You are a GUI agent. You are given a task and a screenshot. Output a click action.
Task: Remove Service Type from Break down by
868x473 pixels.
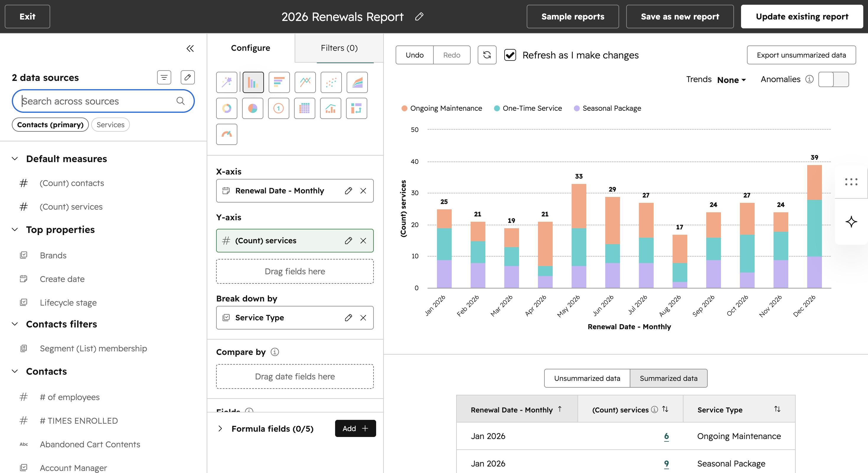coord(363,318)
